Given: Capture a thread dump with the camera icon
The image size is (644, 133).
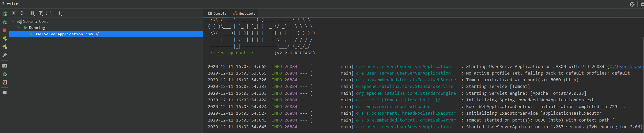Looking at the screenshot, I should 5,66.
